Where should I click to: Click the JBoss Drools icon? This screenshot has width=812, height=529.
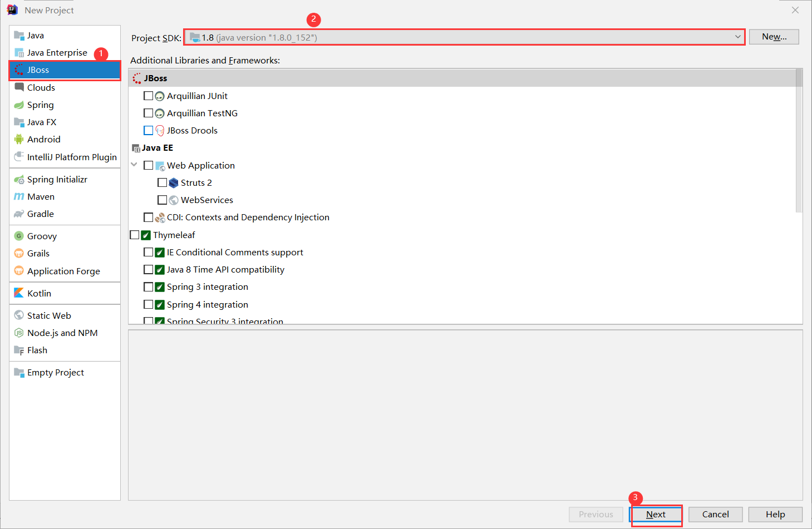(160, 131)
